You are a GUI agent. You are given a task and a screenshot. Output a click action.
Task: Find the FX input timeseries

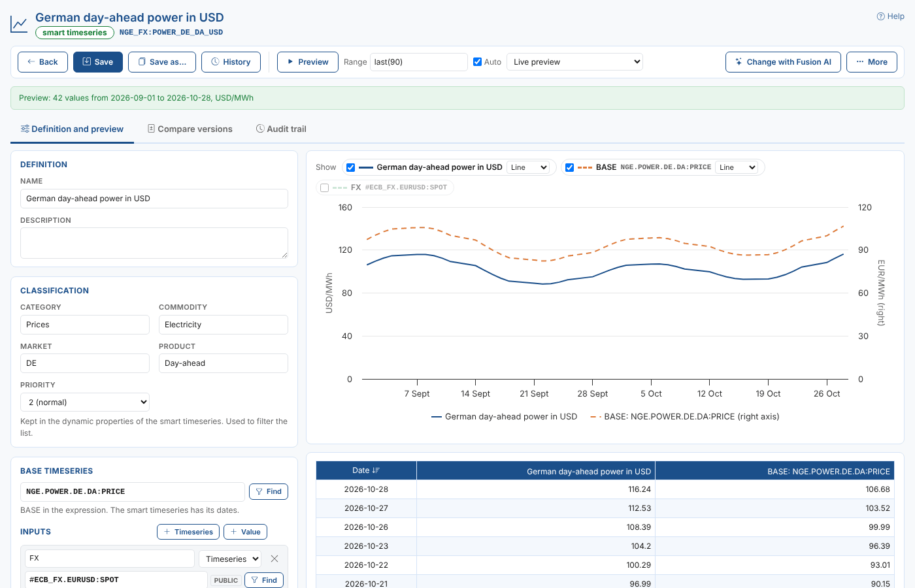click(264, 580)
